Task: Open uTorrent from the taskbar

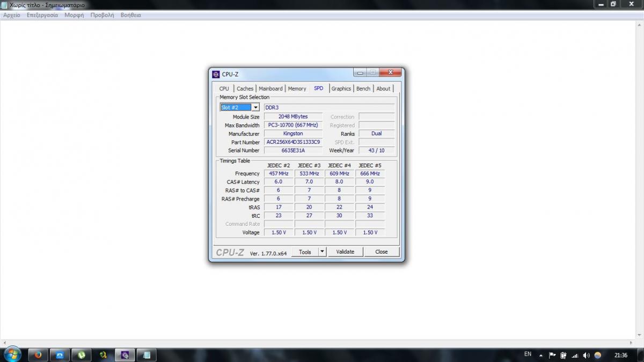Action: (82, 354)
